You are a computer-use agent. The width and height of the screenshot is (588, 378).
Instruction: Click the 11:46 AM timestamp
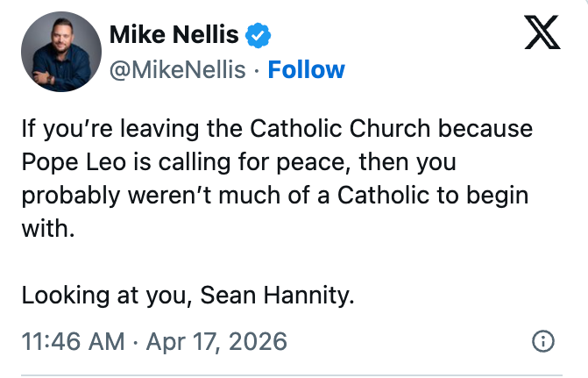coord(73,341)
